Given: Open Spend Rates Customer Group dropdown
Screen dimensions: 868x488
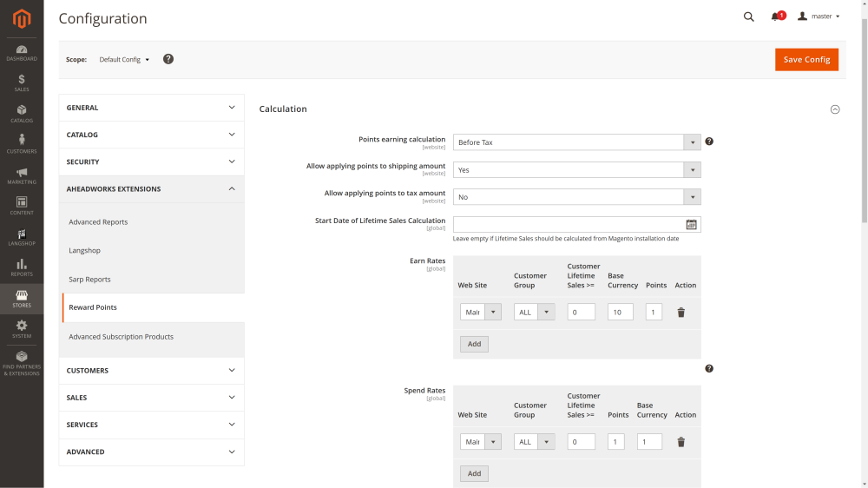Looking at the screenshot, I should [x=534, y=441].
